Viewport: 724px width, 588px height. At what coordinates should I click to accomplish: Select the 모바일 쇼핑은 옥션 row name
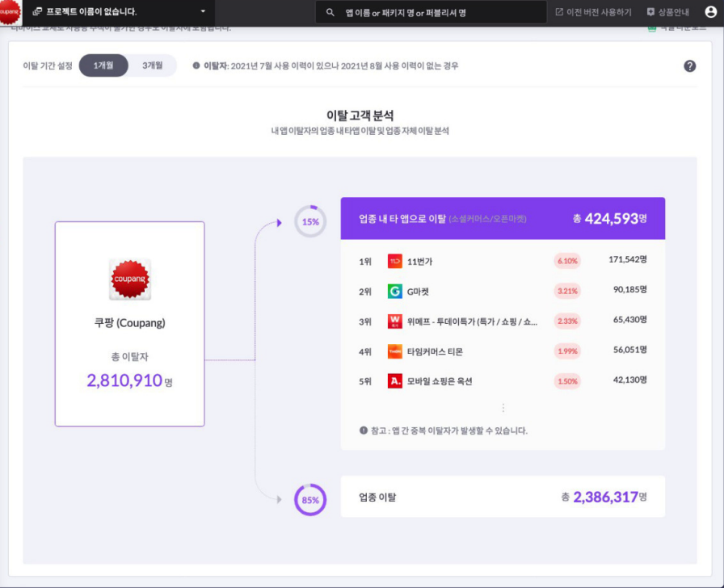tap(440, 382)
